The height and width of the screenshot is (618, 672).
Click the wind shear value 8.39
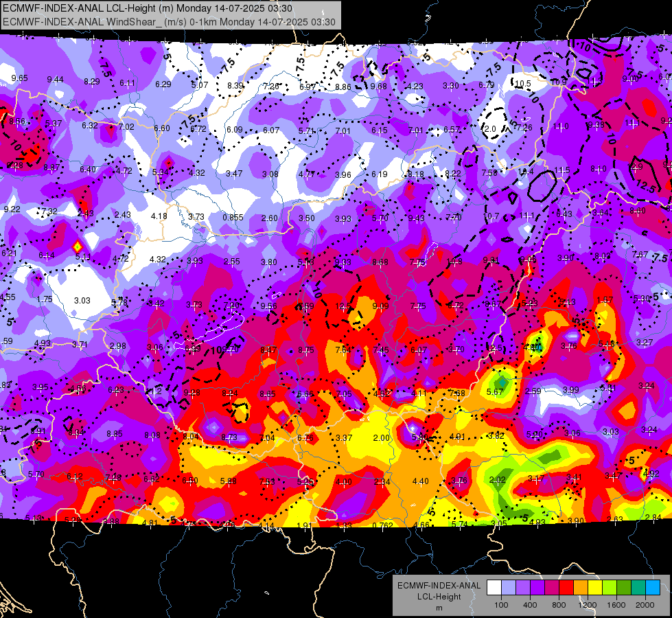coord(235,85)
